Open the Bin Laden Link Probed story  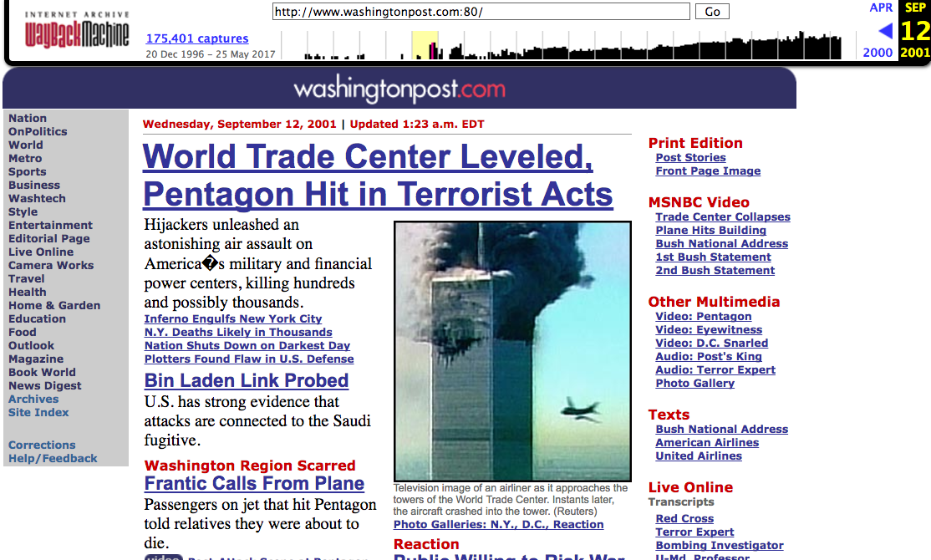(247, 380)
